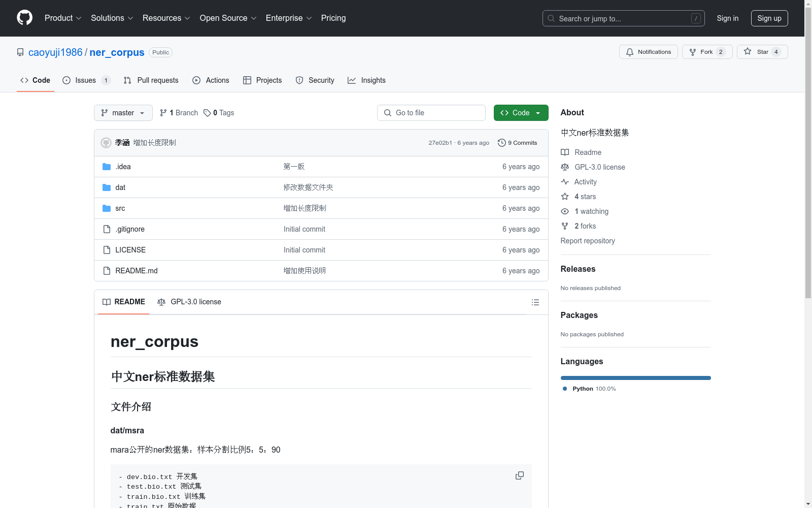
Task: Click the repository icon beside caoyuji1986
Action: click(20, 52)
